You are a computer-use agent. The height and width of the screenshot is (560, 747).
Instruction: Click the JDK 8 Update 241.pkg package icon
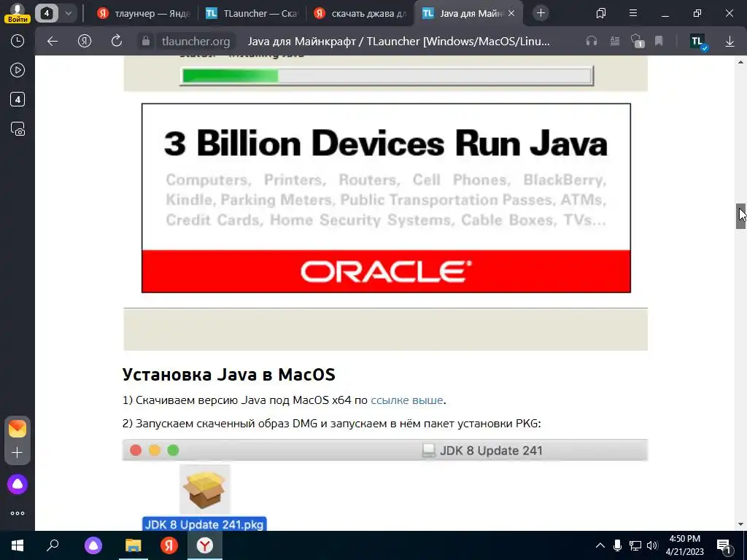[204, 490]
